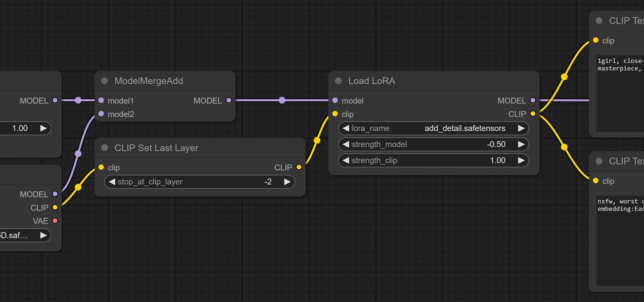Click the stop_at_clip_layer value -2
The height and width of the screenshot is (302, 644).
(268, 182)
